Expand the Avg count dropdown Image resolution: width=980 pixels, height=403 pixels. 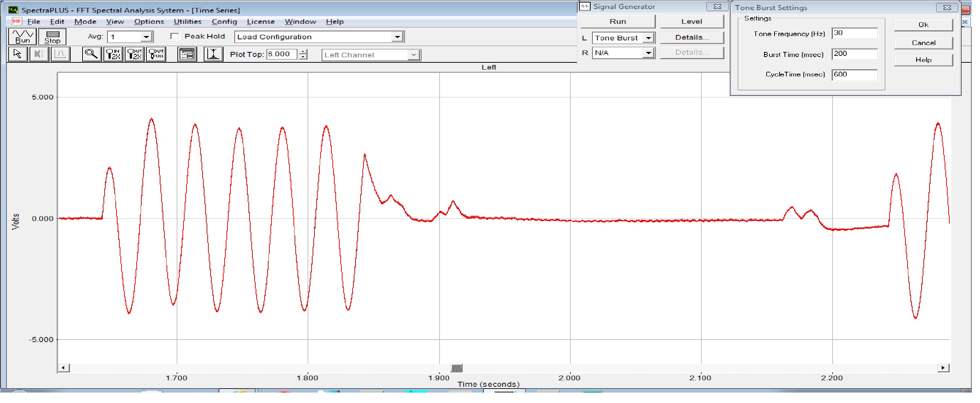coord(146,37)
